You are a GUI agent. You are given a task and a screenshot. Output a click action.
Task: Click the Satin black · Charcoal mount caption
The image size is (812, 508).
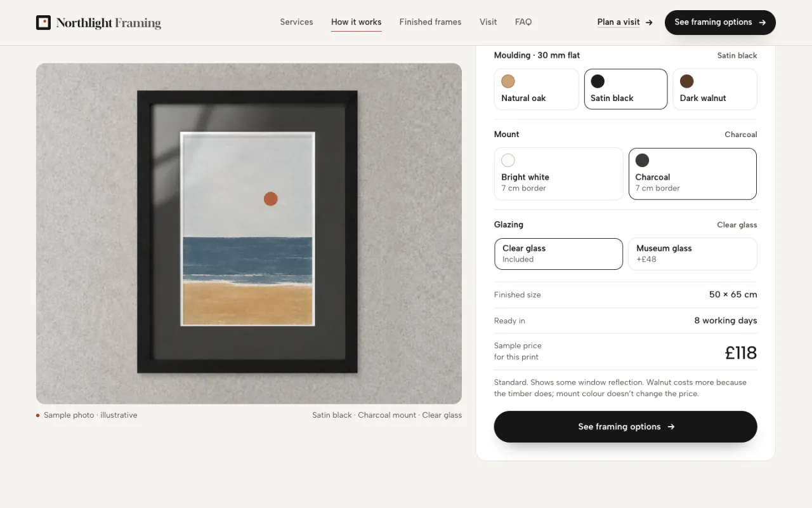387,415
